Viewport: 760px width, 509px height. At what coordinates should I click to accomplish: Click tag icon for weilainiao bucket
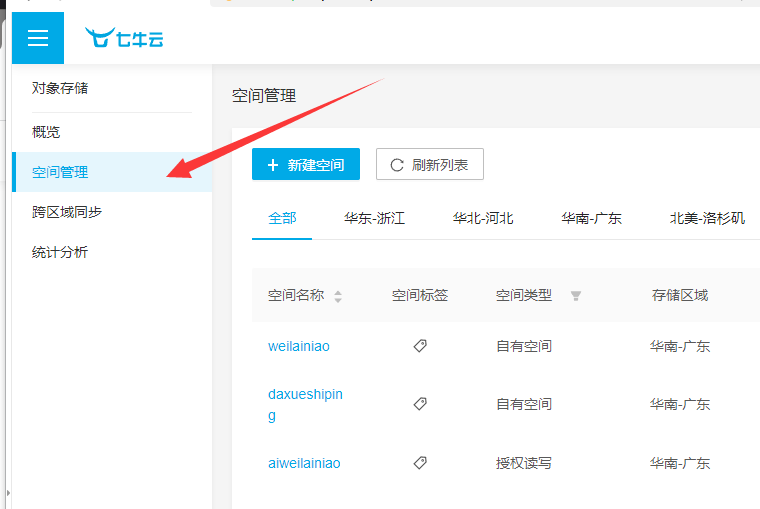pyautogui.click(x=420, y=346)
